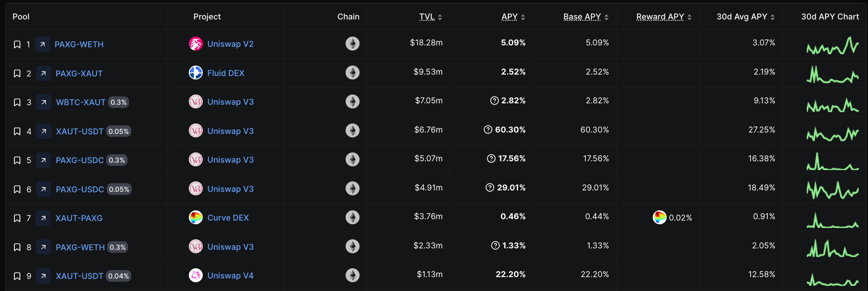Click Ethereum chain icon in PAXG-XAUT row
The image size is (868, 291).
353,73
